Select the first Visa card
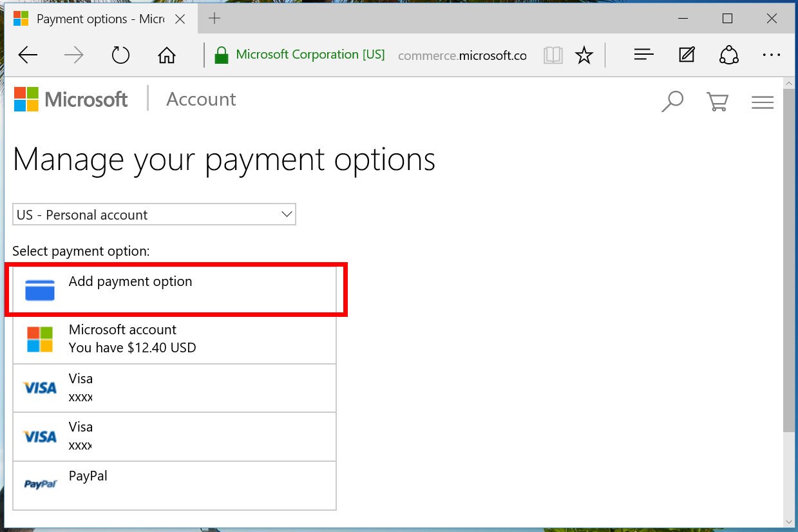Screen dimensions: 798x532 (x=175, y=388)
